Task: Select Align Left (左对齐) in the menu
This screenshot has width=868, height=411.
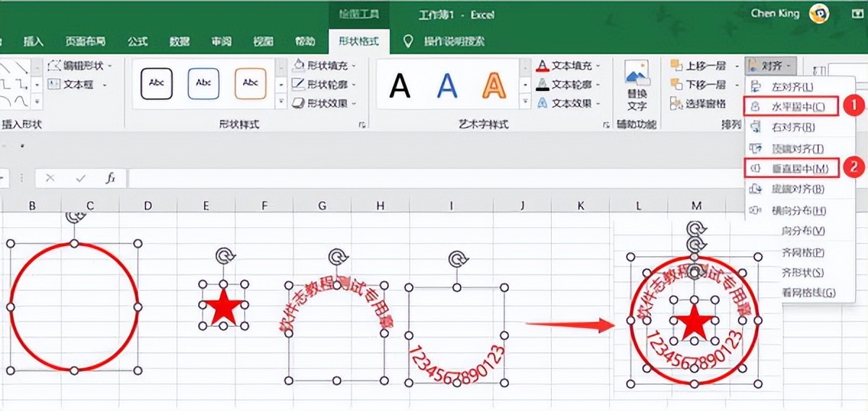Action: click(x=792, y=85)
